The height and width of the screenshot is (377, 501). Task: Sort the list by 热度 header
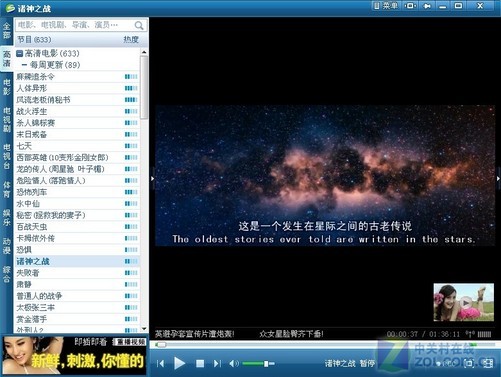click(131, 40)
